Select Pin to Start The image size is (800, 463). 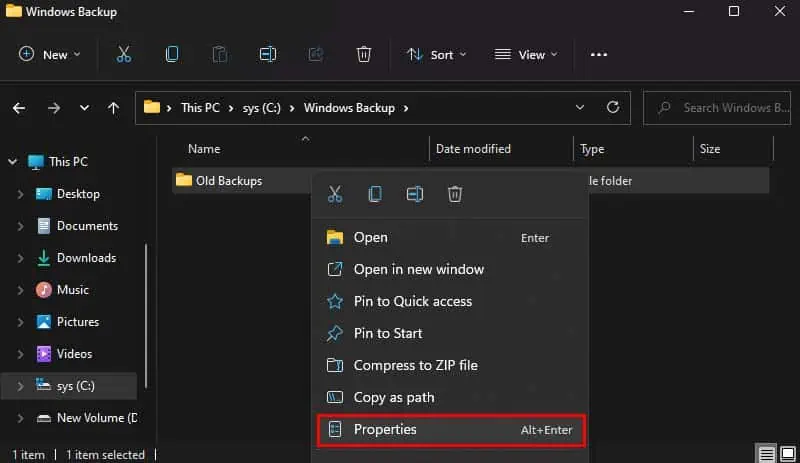point(450,333)
